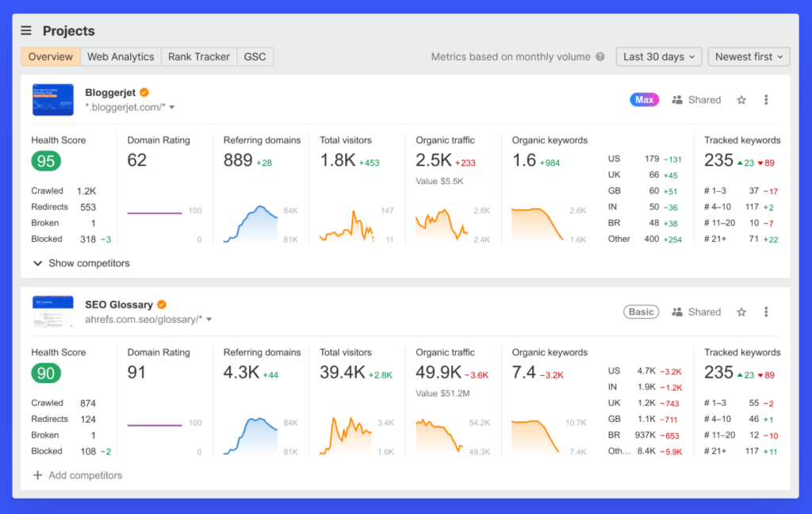
Task: Star the SEO Glossary project
Action: pyautogui.click(x=741, y=312)
